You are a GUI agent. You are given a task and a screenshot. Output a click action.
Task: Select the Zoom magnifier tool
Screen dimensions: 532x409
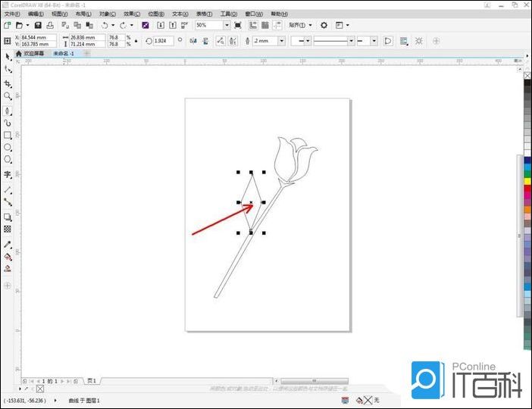(x=8, y=96)
